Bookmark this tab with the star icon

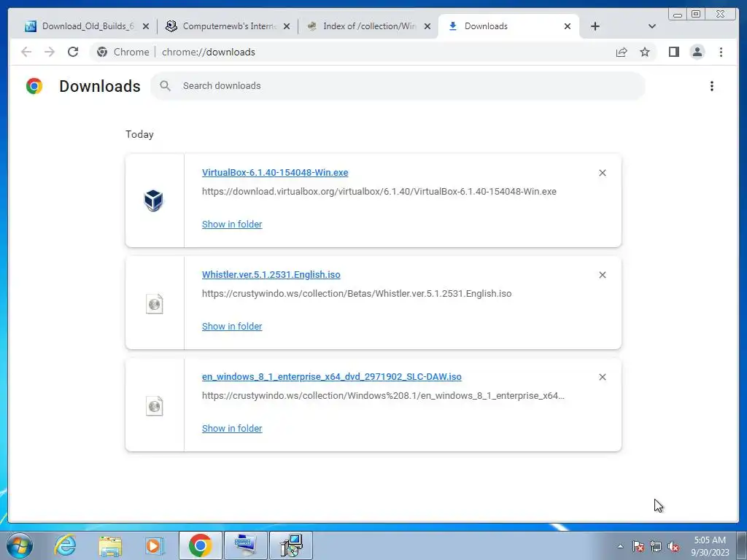pyautogui.click(x=645, y=52)
